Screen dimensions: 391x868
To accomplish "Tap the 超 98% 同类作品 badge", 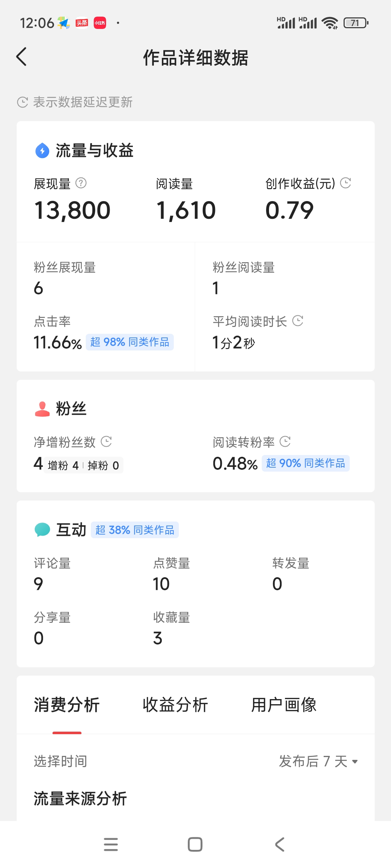I will 130,342.
